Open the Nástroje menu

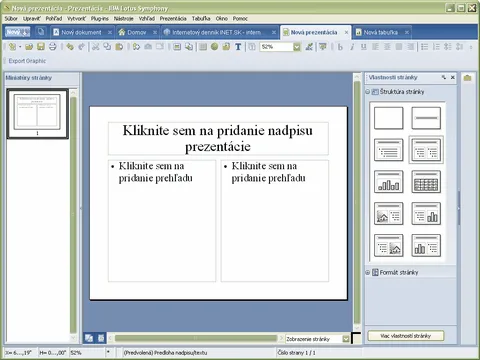123,18
